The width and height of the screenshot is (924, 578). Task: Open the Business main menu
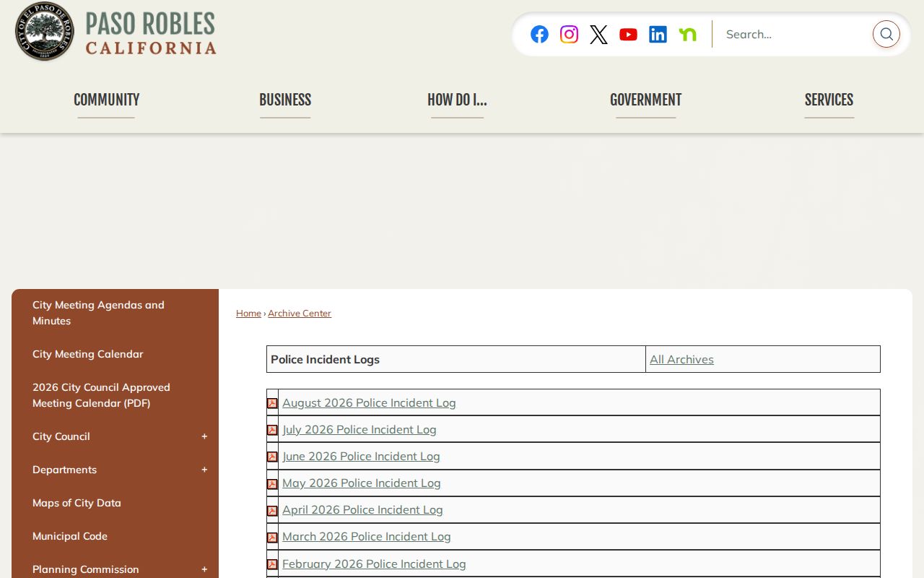point(285,100)
